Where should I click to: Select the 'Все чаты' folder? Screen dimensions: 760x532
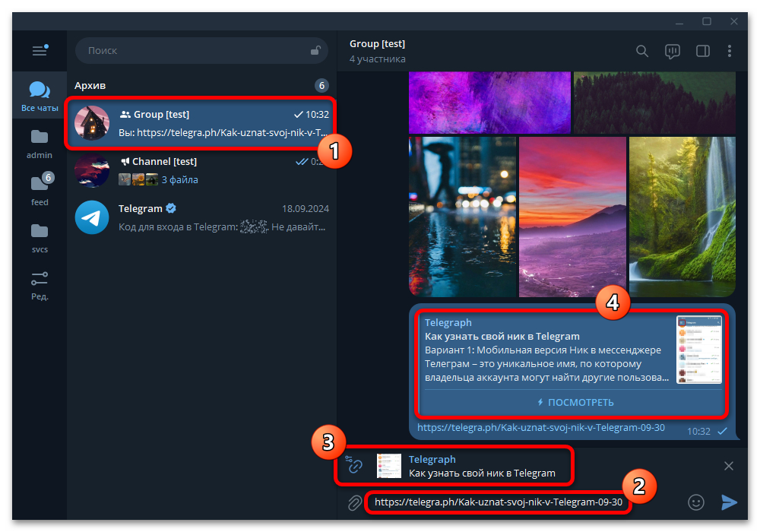tap(40, 96)
